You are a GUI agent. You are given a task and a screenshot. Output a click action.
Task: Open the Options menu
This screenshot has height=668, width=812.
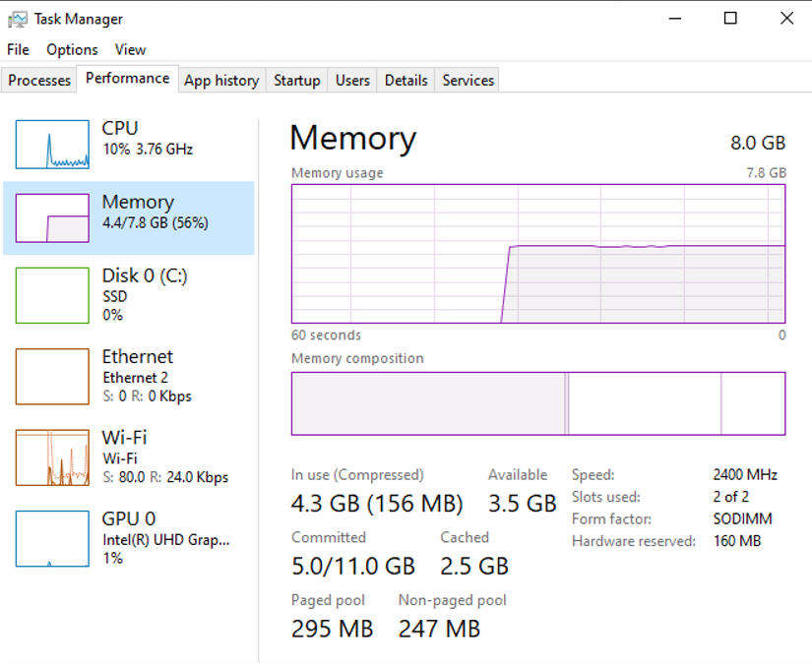point(72,49)
